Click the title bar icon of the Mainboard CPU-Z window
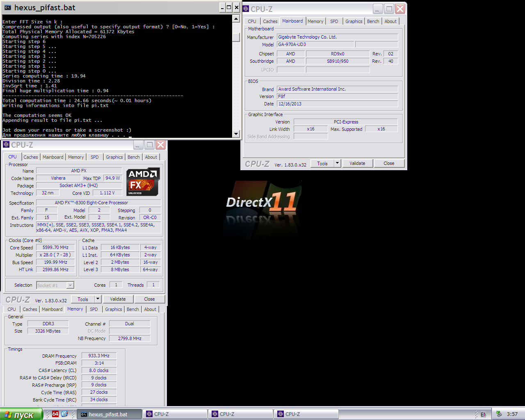This screenshot has height=420, width=525. coord(246,9)
